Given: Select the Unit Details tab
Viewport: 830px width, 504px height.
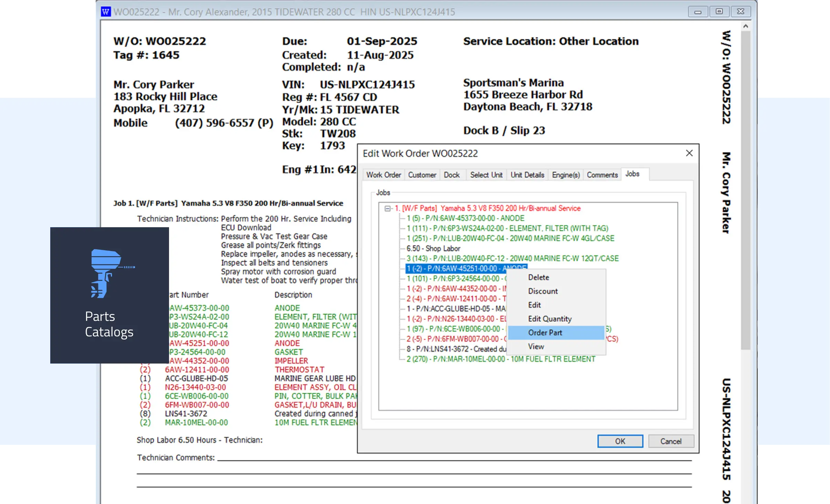Looking at the screenshot, I should tap(527, 175).
